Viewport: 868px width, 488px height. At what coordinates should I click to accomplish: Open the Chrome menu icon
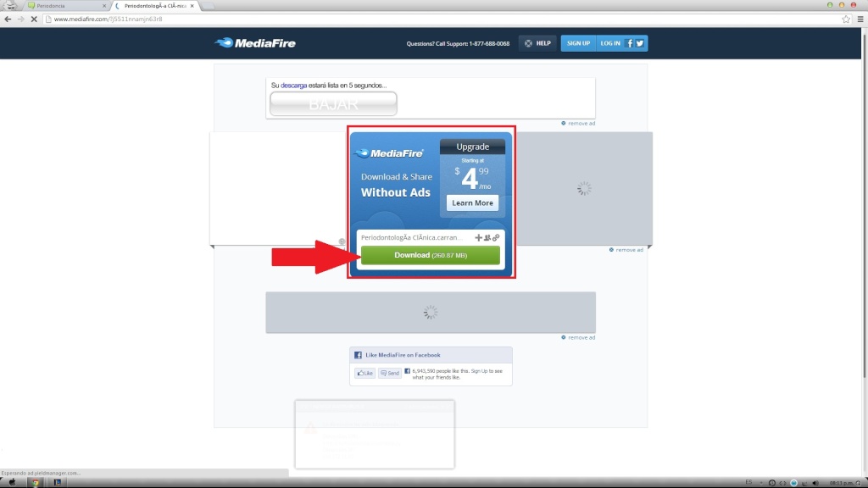[860, 19]
